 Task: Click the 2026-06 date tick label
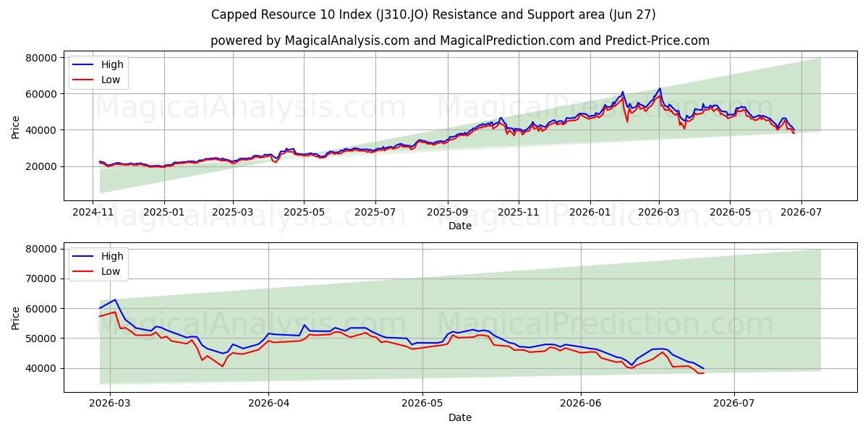pos(581,404)
